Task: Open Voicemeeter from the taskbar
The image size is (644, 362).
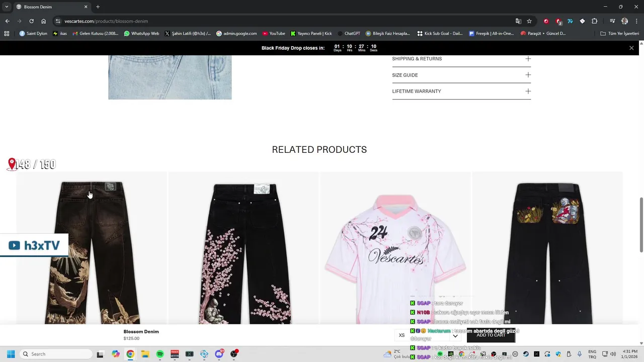Action: coord(175,354)
